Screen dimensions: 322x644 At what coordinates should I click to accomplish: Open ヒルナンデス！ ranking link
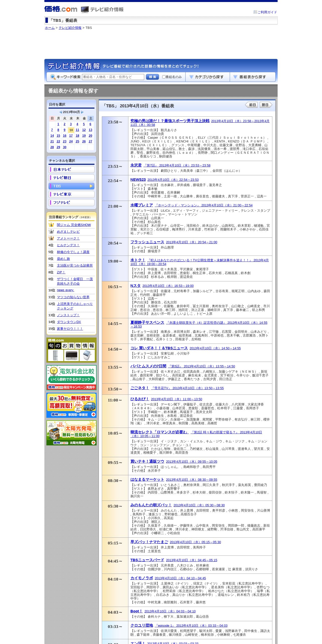tap(68, 245)
